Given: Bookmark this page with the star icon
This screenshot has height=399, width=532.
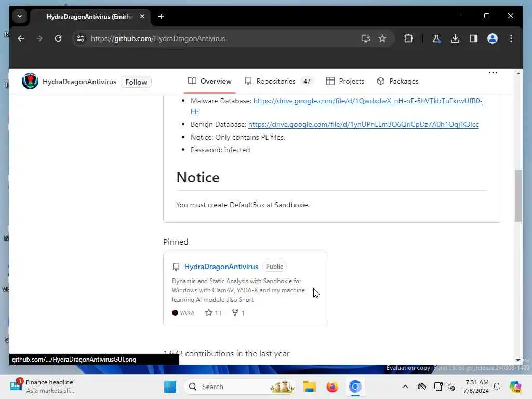Looking at the screenshot, I should pyautogui.click(x=382, y=38).
